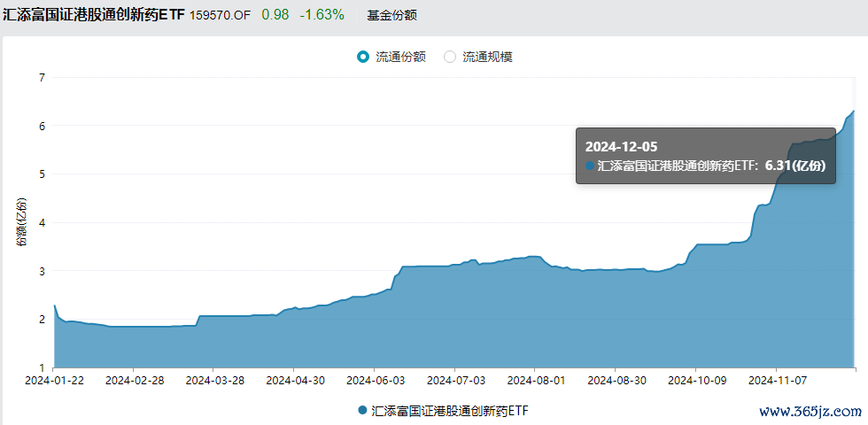868x425 pixels.
Task: Click the legend text below the chart
Action: (450, 411)
